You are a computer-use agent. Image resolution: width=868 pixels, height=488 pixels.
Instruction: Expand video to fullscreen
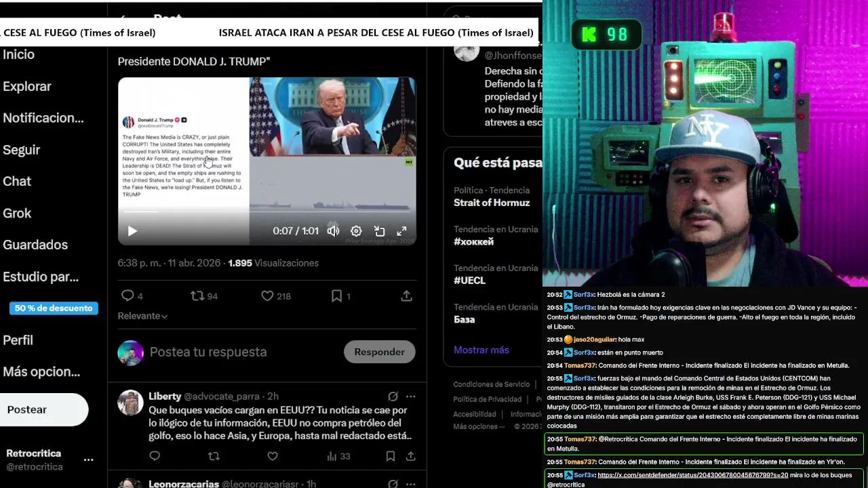(401, 231)
